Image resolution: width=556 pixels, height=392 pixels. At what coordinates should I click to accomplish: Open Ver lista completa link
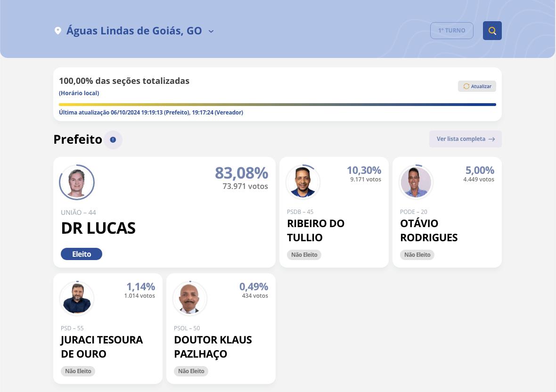pos(461,139)
